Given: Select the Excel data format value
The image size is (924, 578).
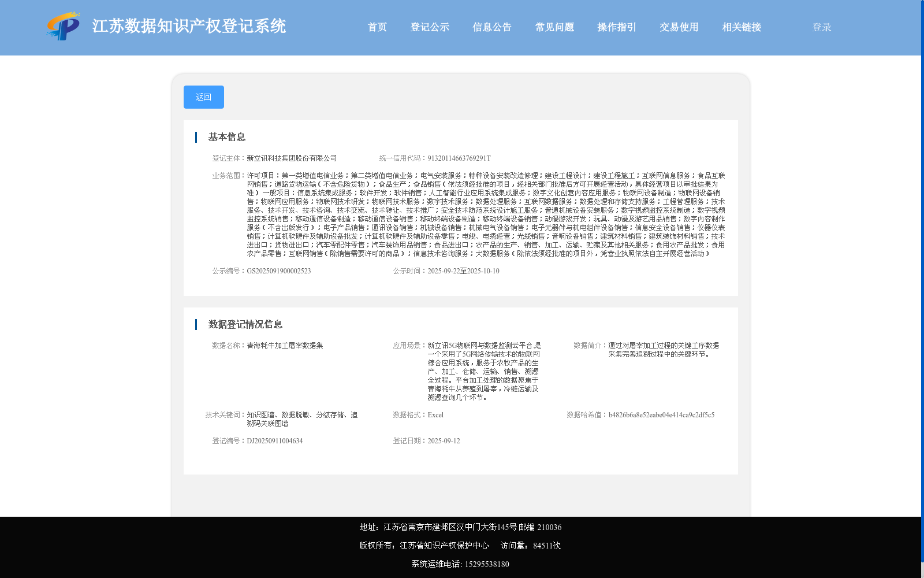Looking at the screenshot, I should point(435,415).
